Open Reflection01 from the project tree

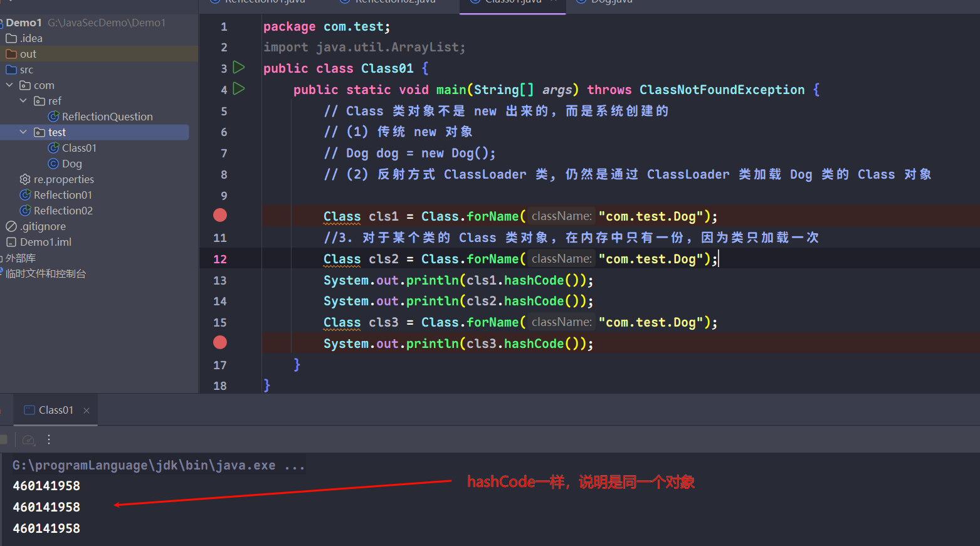coord(63,195)
